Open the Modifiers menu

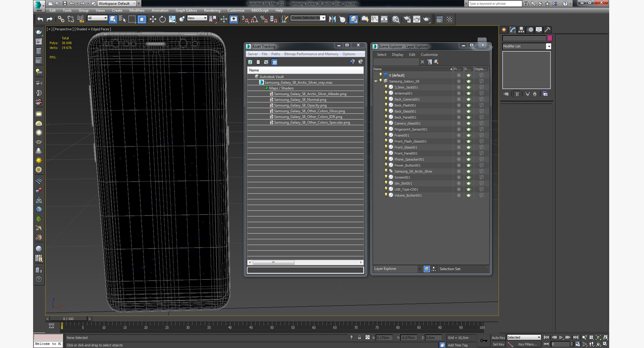[x=137, y=10]
